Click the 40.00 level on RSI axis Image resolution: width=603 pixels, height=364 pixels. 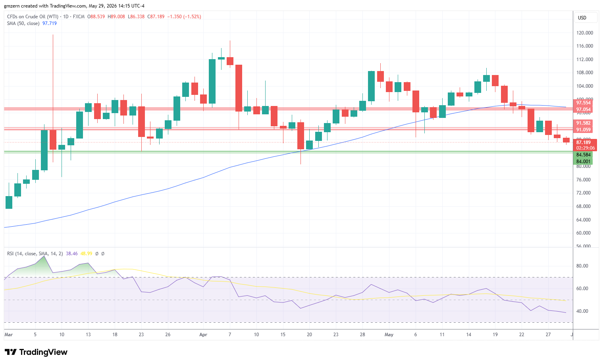tap(582, 311)
